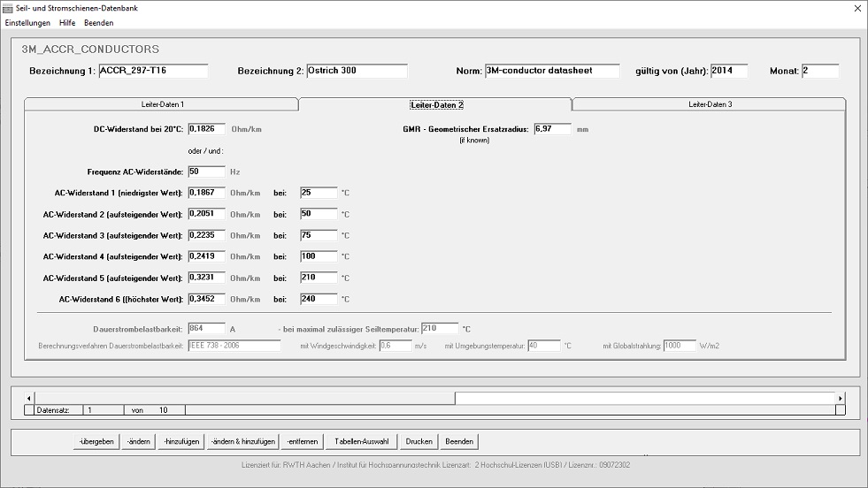
Task: Open Tabellen-Auswahl
Action: point(360,441)
